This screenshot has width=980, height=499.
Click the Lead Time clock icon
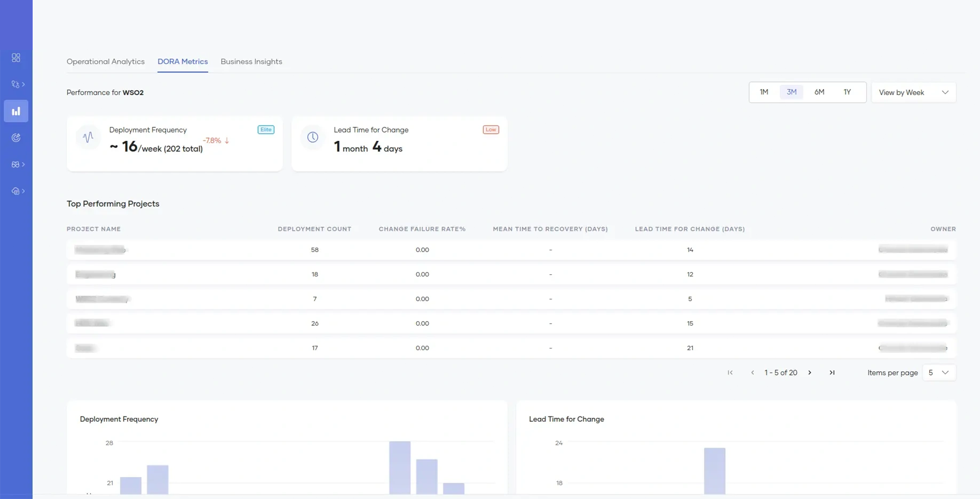(313, 137)
